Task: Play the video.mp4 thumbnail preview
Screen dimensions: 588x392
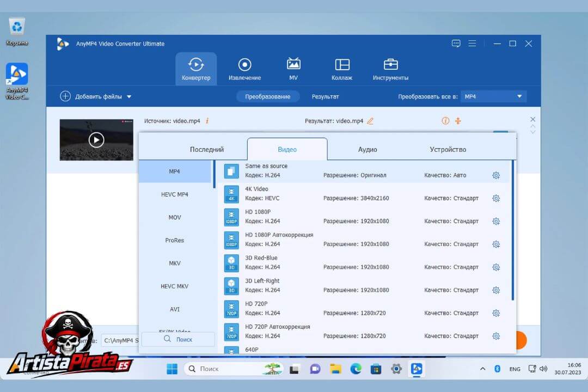Action: 96,140
